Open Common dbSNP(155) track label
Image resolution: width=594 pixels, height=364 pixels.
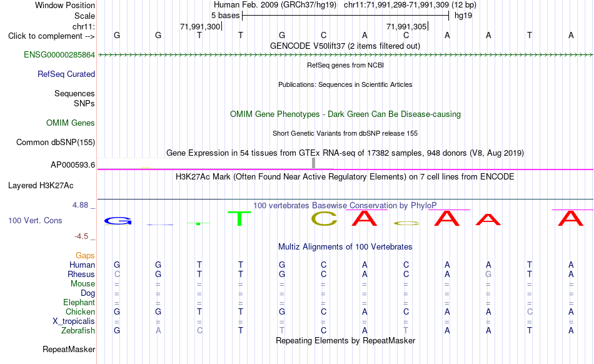[55, 142]
